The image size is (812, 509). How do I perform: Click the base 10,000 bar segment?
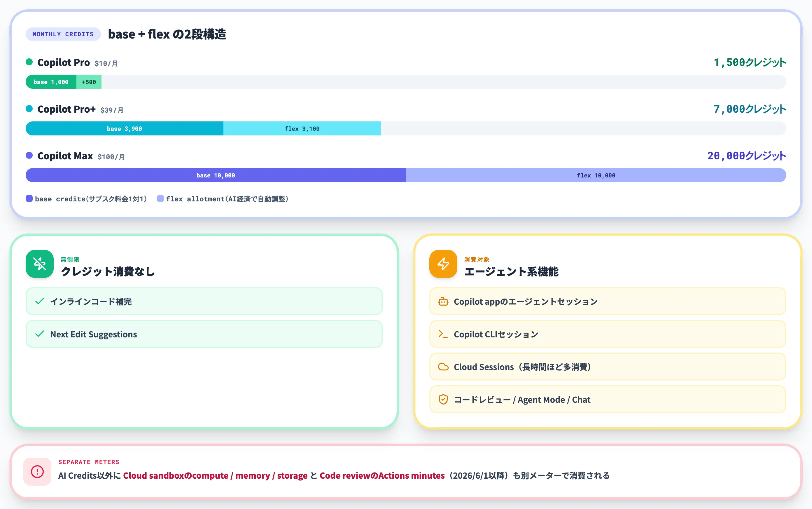point(216,175)
